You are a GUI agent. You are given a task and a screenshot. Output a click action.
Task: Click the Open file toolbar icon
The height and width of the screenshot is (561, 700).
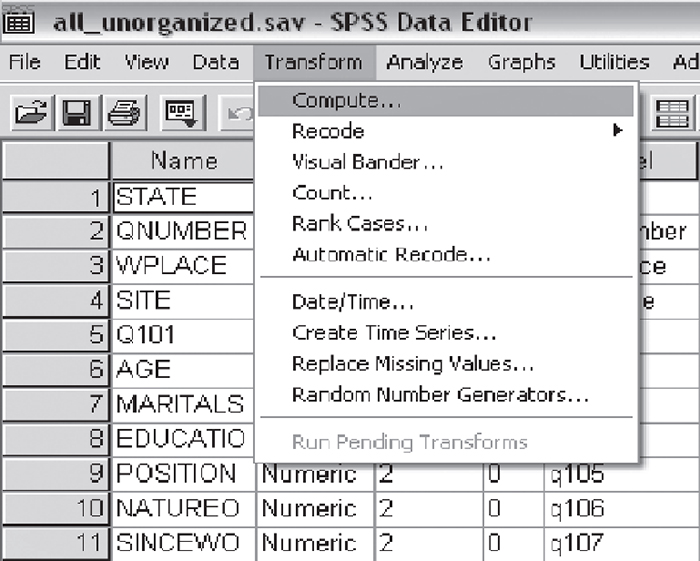29,111
